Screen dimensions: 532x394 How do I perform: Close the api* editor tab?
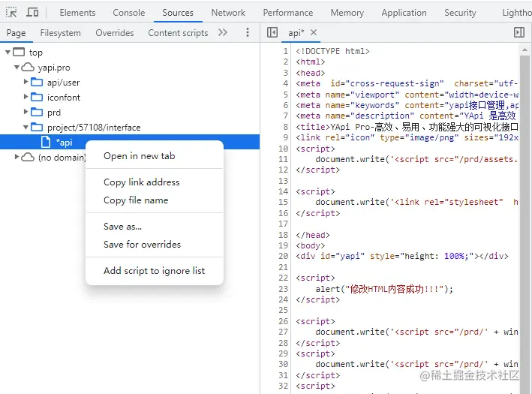314,32
